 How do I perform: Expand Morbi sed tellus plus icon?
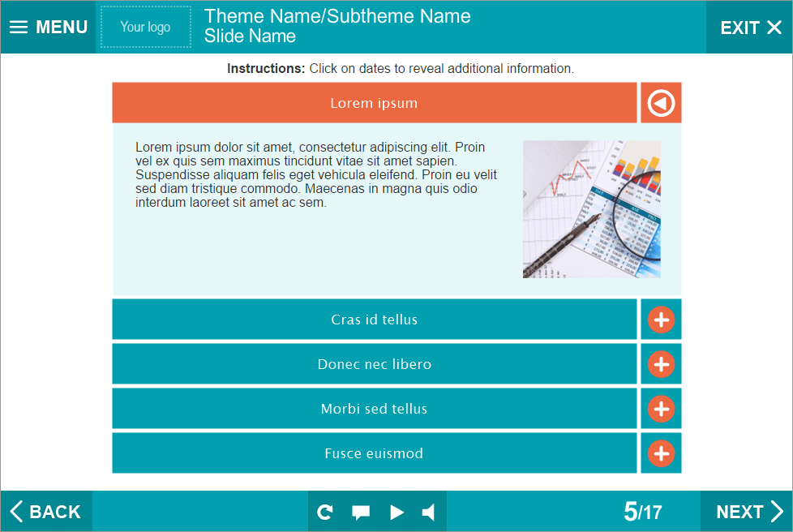[x=661, y=409]
